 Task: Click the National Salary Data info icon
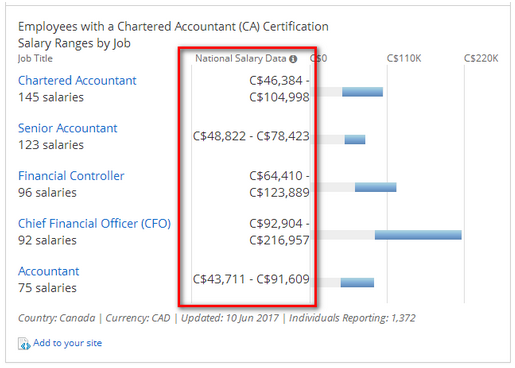click(x=293, y=59)
